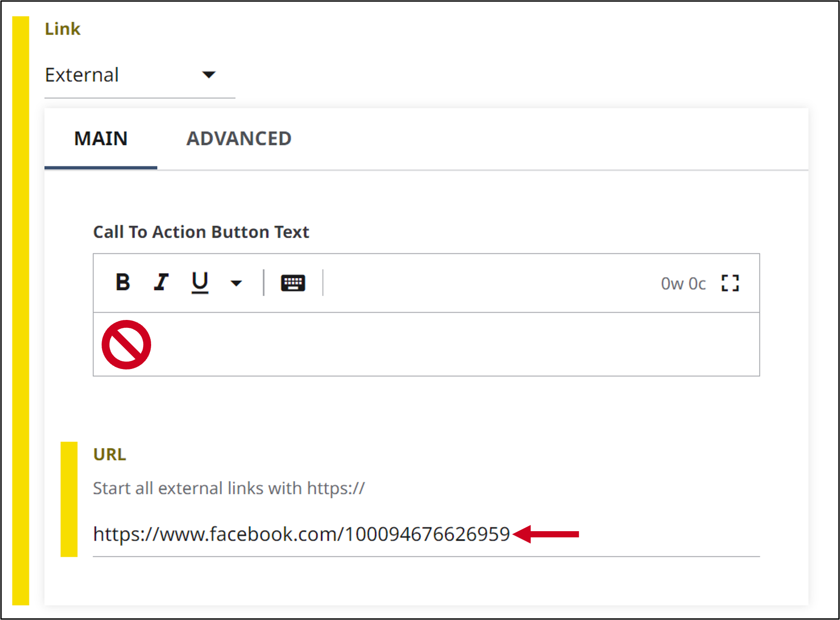The height and width of the screenshot is (620, 840).
Task: Click the 0w 0c word count indicator
Action: click(683, 284)
